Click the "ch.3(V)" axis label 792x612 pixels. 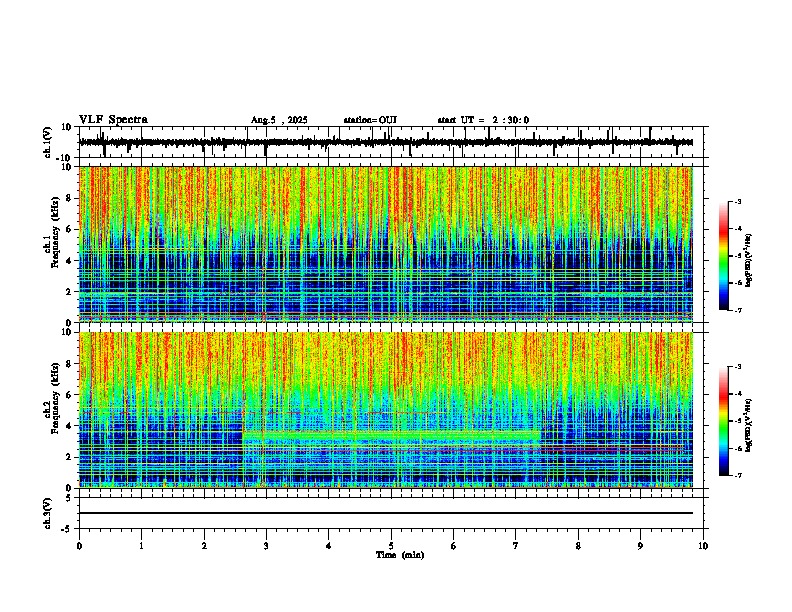click(48, 513)
